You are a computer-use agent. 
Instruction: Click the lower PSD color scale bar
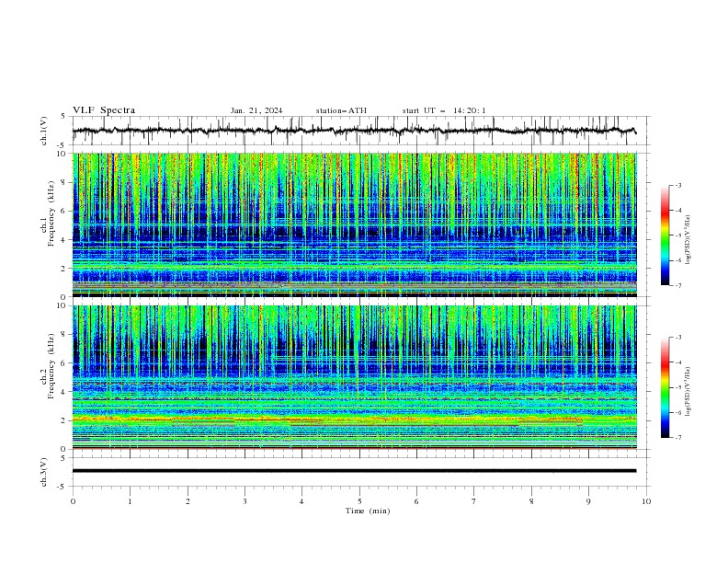coord(665,387)
